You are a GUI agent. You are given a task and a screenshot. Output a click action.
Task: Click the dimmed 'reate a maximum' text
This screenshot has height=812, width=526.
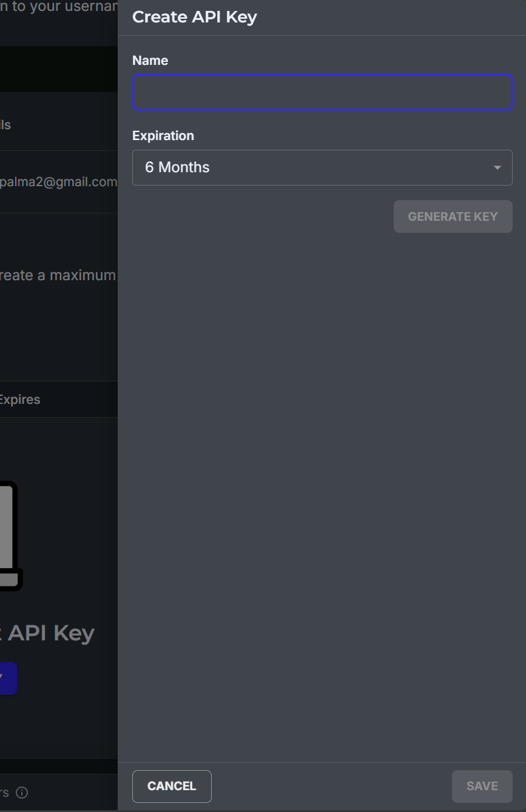(x=58, y=275)
